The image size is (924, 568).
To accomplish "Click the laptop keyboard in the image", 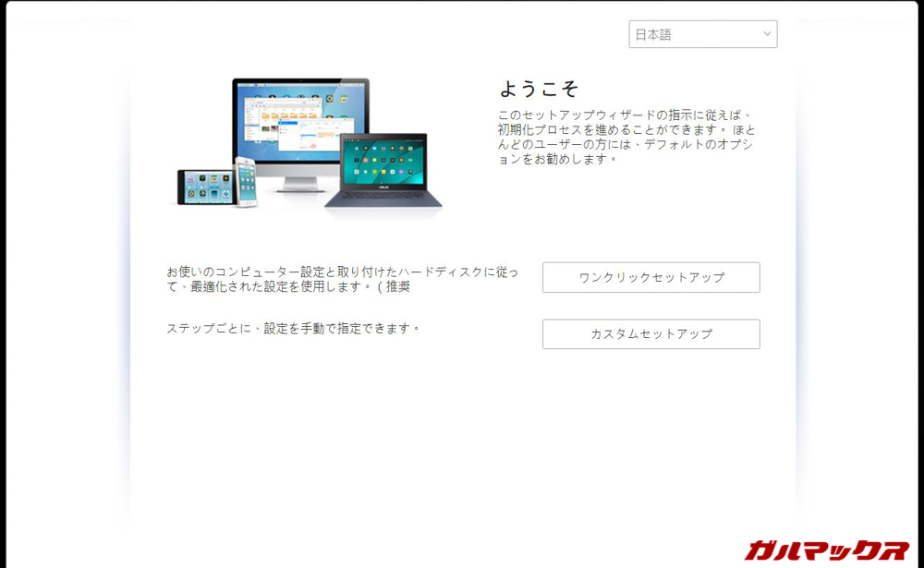I will pos(383,198).
